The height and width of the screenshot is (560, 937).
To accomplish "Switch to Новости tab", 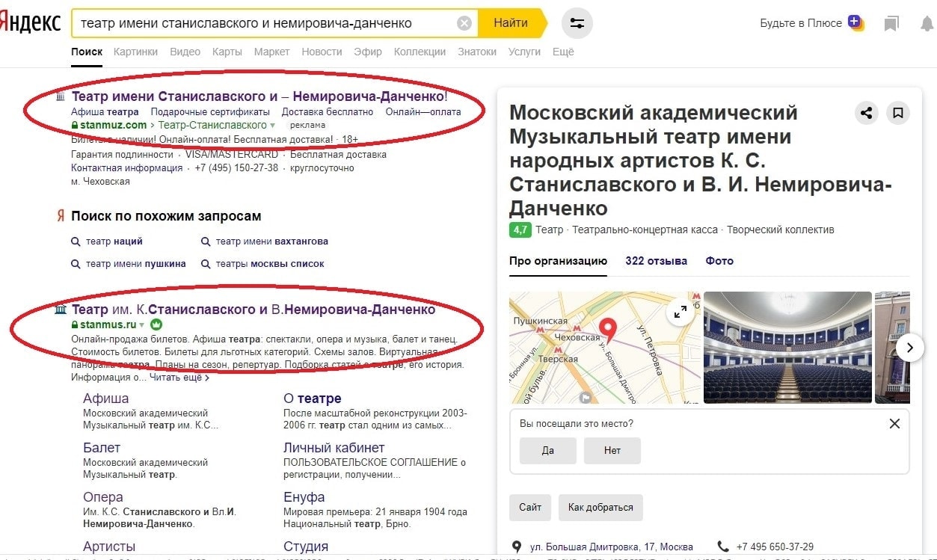I will click(x=322, y=52).
